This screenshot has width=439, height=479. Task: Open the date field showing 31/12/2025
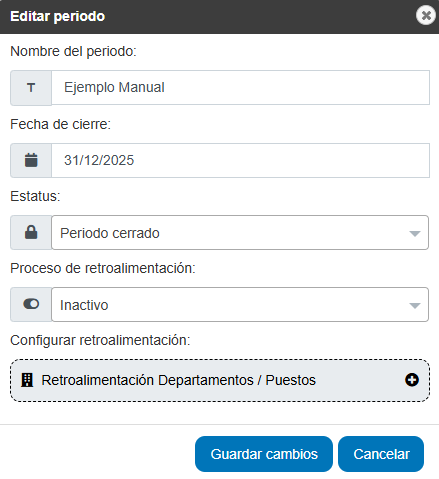point(240,160)
